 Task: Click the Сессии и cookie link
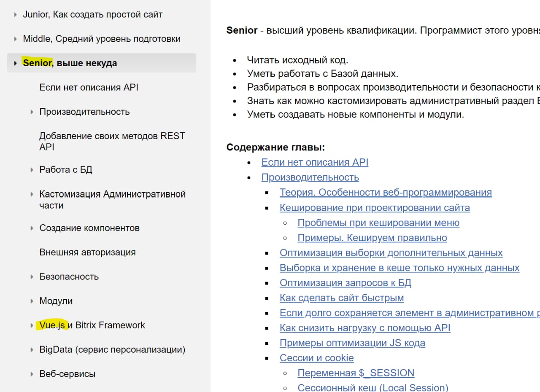316,358
